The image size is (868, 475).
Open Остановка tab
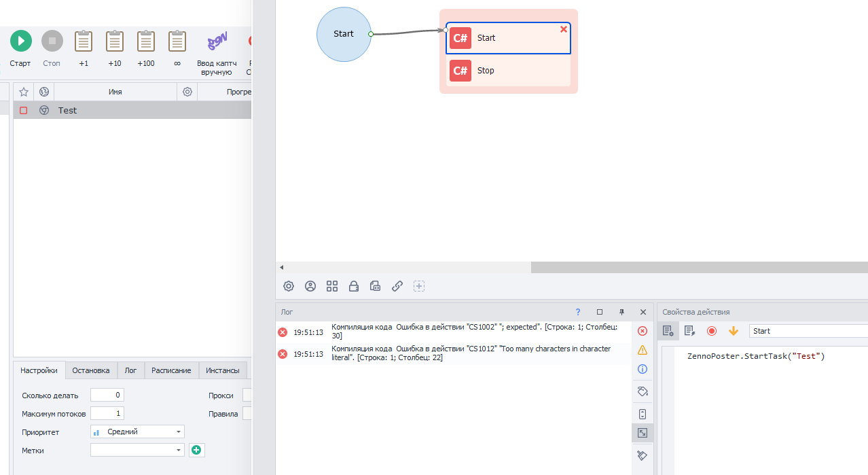click(91, 370)
